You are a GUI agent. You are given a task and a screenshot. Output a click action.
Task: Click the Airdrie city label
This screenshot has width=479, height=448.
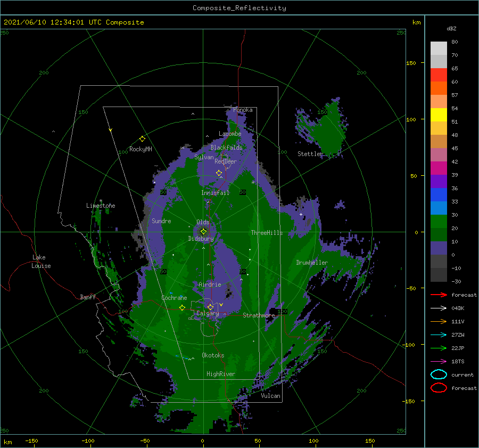point(210,284)
